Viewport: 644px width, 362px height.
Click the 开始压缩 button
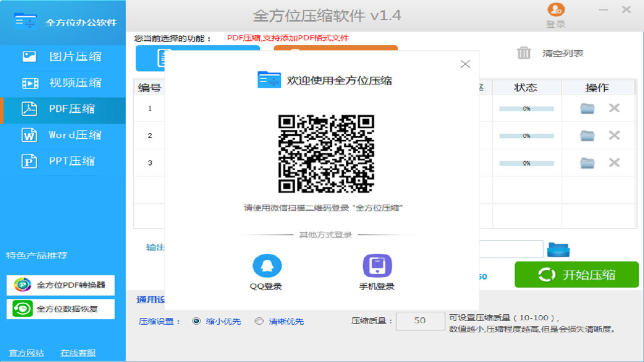pyautogui.click(x=577, y=275)
